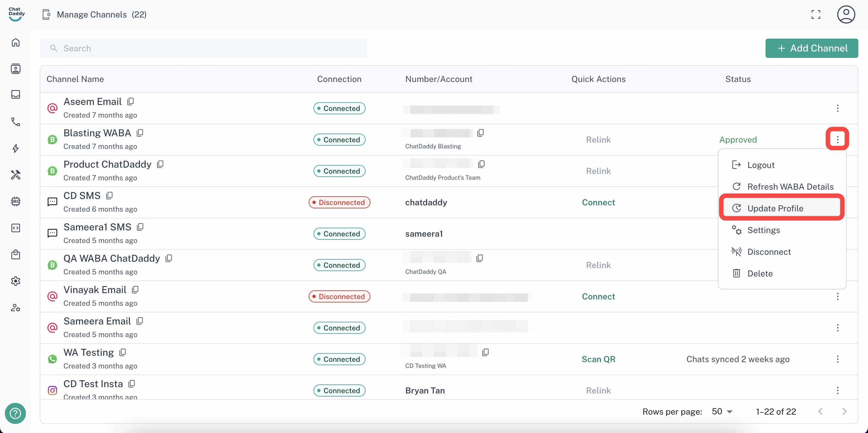The image size is (868, 433).
Task: Click the Add Channel button
Action: tap(811, 48)
